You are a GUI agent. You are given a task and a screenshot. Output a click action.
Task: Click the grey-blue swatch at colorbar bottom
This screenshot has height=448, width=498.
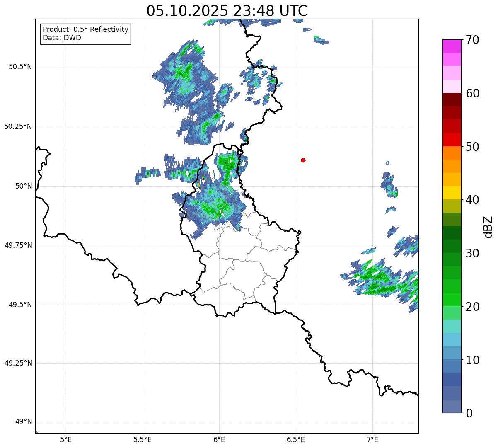coord(452,406)
